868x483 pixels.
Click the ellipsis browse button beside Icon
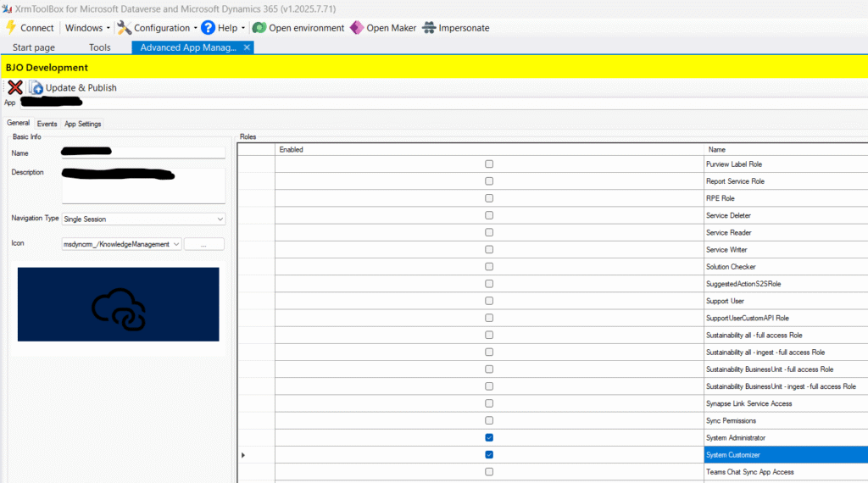[x=204, y=244]
